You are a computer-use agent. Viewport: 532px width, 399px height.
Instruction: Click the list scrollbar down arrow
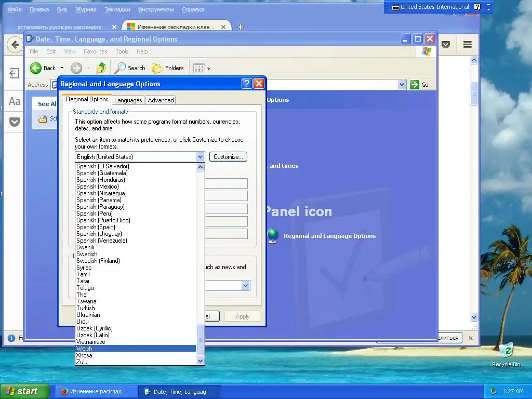(x=200, y=361)
